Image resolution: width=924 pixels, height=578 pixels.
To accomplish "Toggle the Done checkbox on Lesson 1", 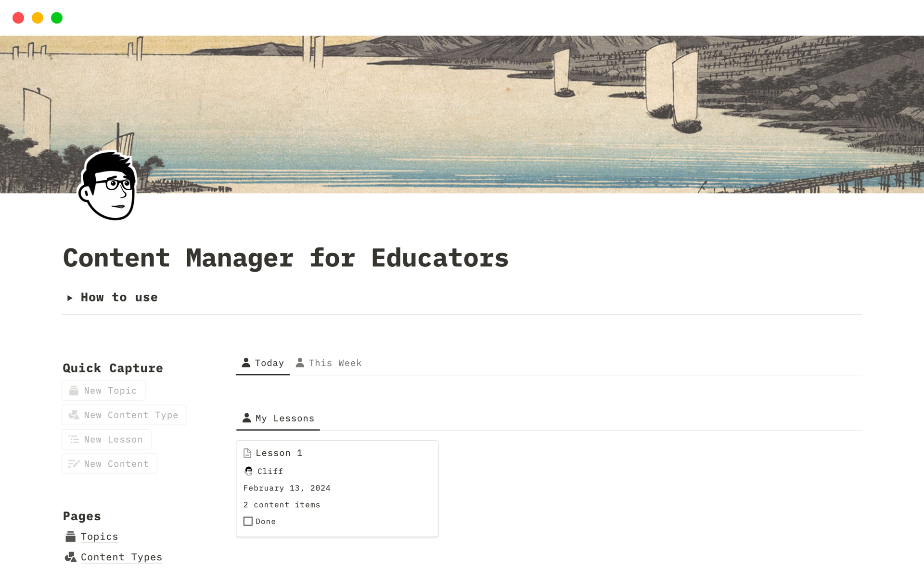I will click(x=249, y=521).
